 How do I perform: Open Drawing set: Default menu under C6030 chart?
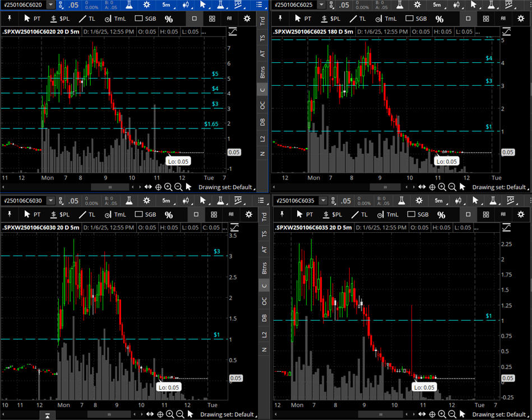226,414
